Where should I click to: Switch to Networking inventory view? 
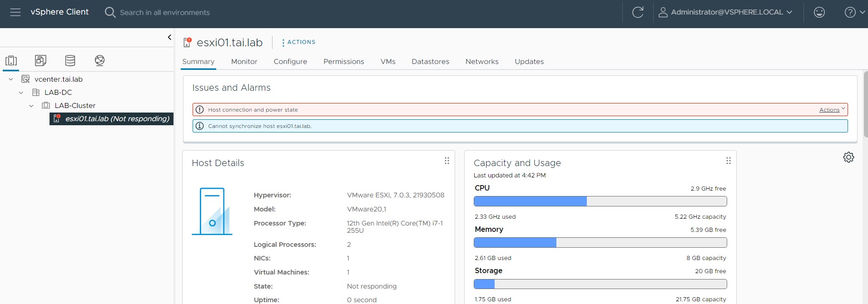pyautogui.click(x=99, y=60)
